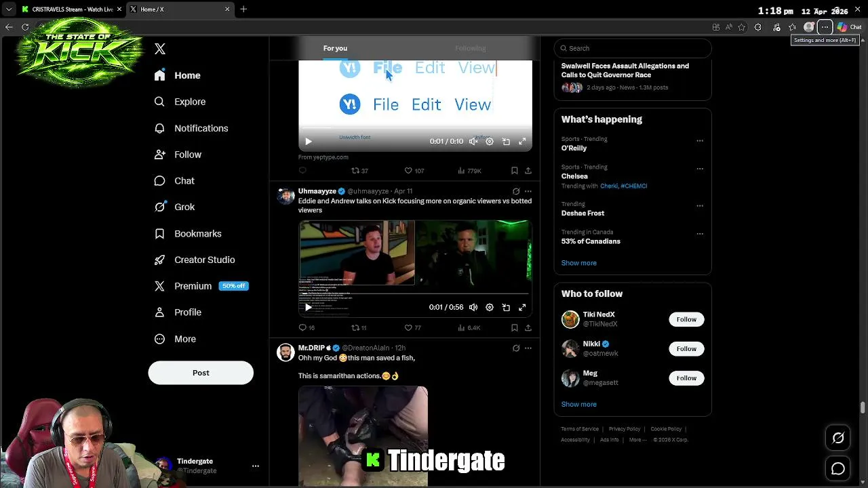Share the yeptype.com post

(528, 171)
